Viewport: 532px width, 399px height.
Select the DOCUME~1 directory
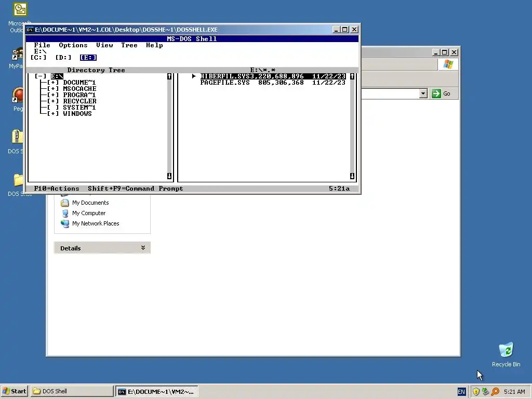pyautogui.click(x=79, y=83)
